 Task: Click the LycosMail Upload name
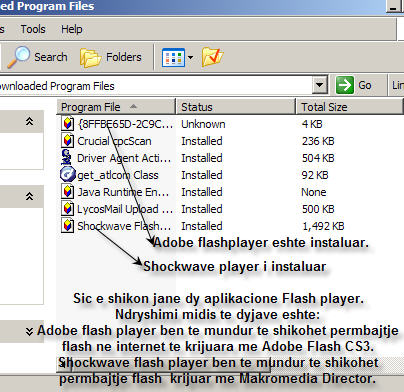tap(125, 209)
